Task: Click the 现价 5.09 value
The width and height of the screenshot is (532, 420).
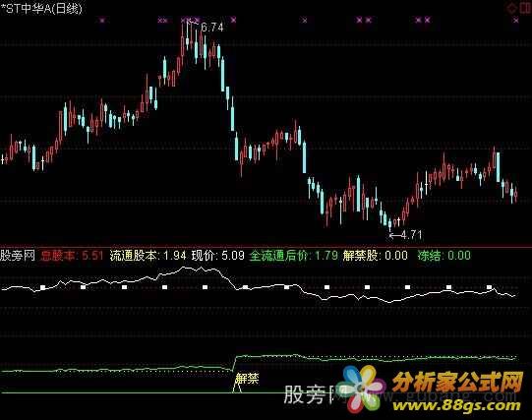Action: point(218,256)
